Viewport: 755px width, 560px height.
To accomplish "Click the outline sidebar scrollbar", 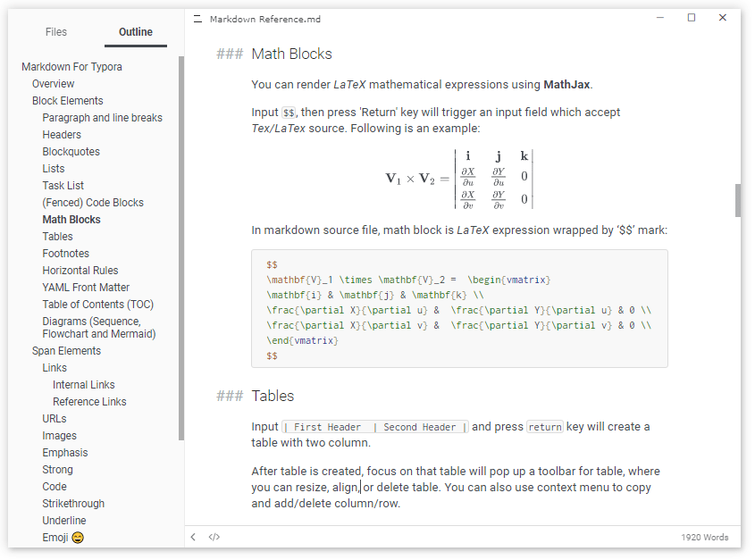I will coord(181,250).
